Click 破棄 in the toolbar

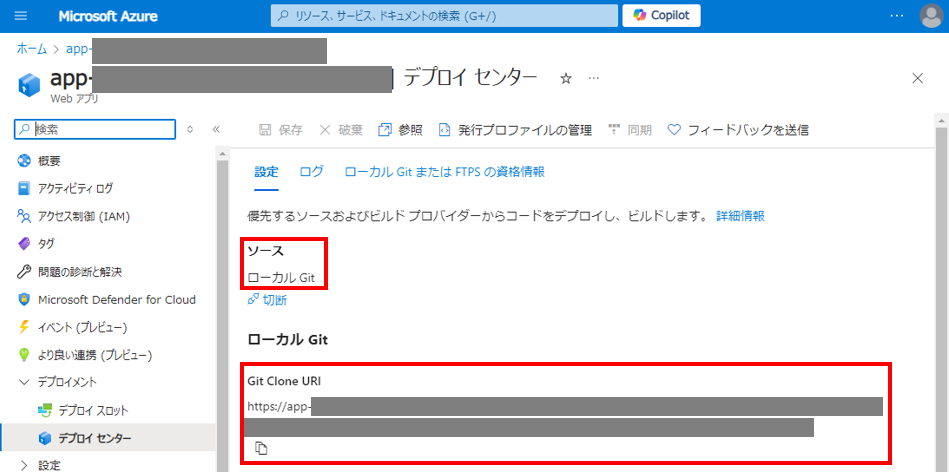pyautogui.click(x=341, y=129)
